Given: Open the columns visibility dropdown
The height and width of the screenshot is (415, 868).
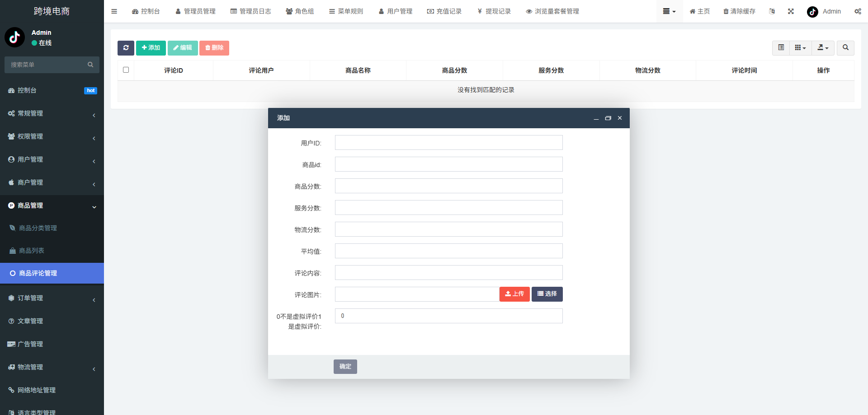Looking at the screenshot, I should pyautogui.click(x=800, y=48).
